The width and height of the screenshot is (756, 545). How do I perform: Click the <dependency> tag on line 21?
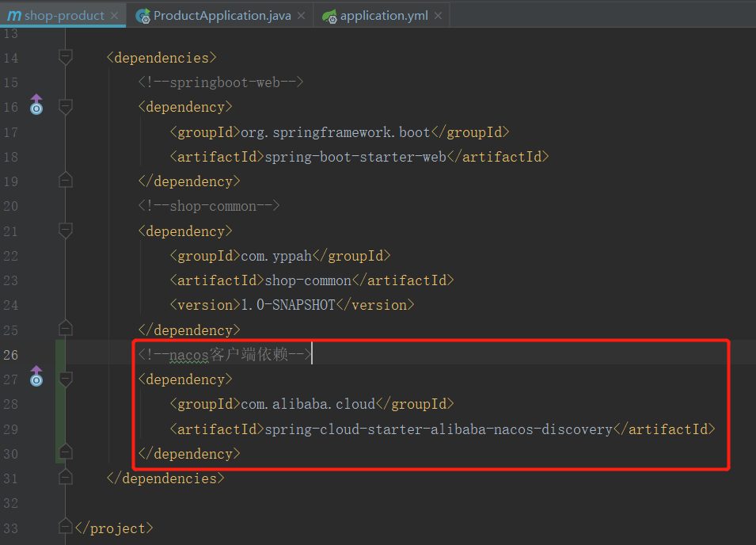tap(185, 231)
